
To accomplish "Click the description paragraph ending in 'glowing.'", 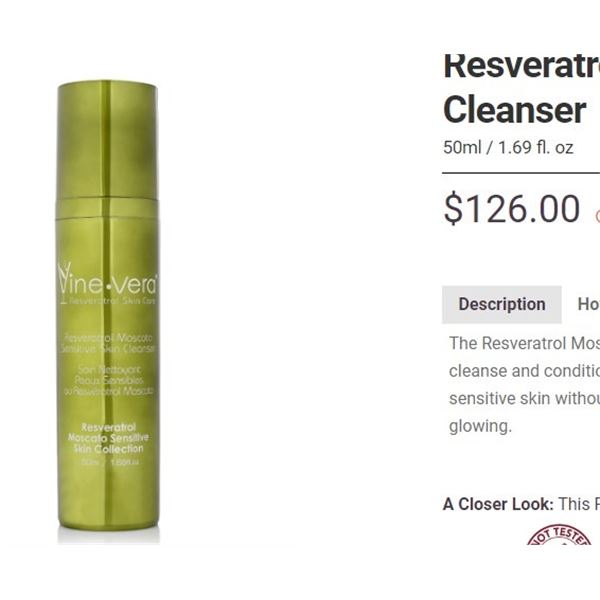I will [x=524, y=384].
